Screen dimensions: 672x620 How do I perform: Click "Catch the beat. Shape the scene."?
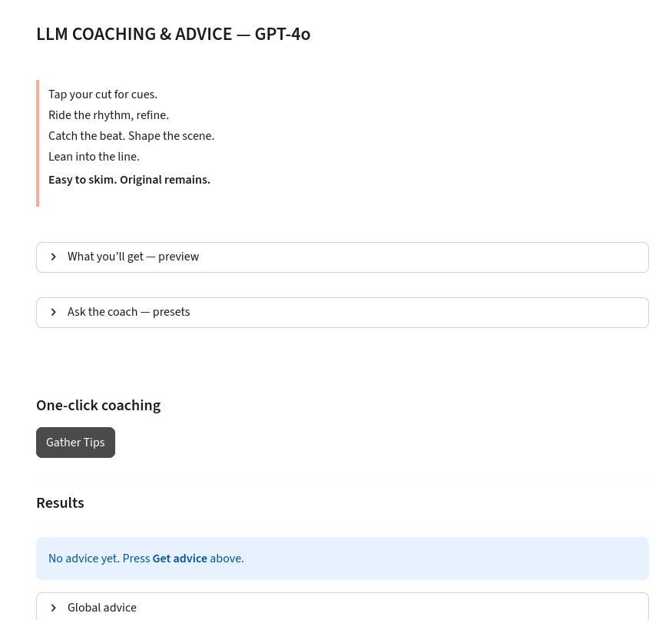point(131,136)
